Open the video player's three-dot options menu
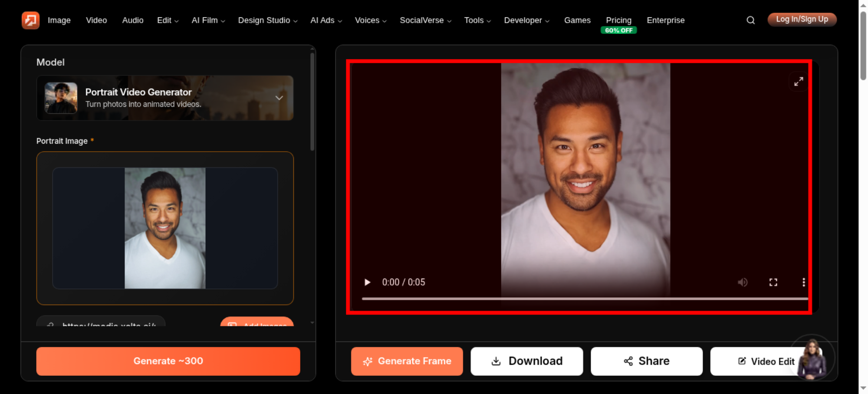Screen dimensions: 868x394 (803, 282)
